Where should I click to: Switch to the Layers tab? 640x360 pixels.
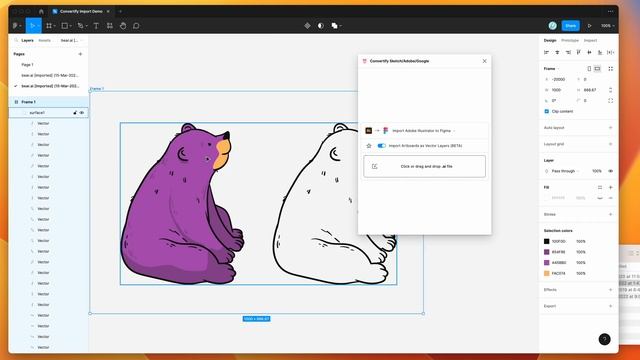pyautogui.click(x=27, y=40)
